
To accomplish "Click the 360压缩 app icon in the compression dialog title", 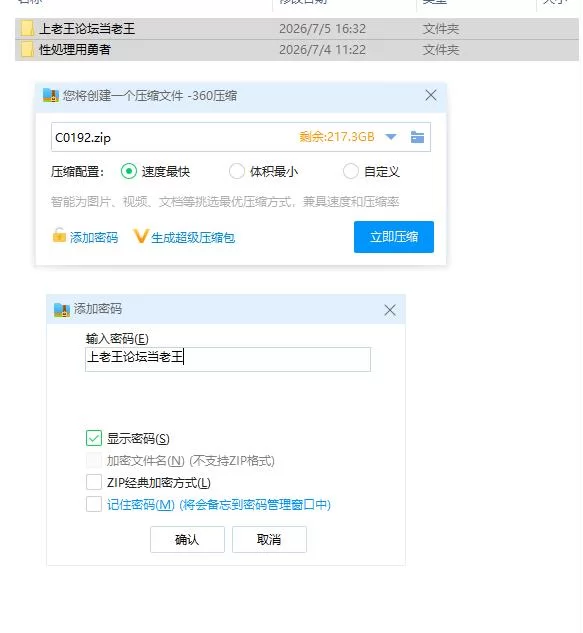I will (51, 96).
